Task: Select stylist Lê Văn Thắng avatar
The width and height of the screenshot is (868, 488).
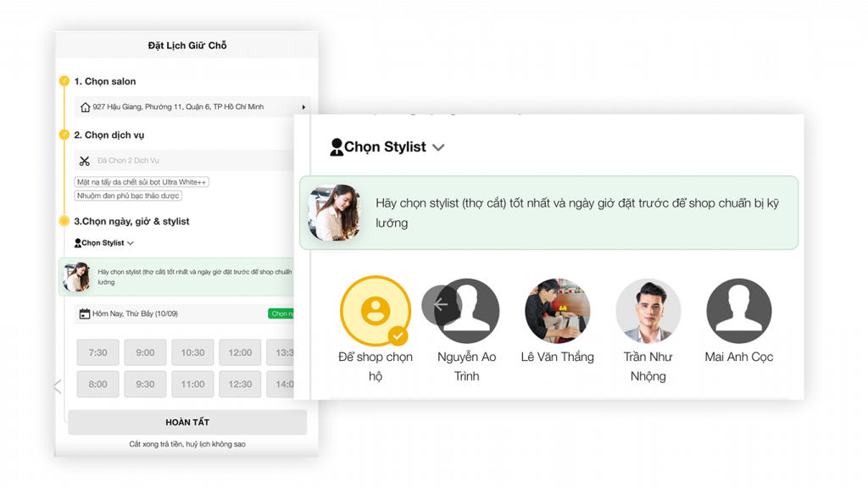Action: pos(558,311)
